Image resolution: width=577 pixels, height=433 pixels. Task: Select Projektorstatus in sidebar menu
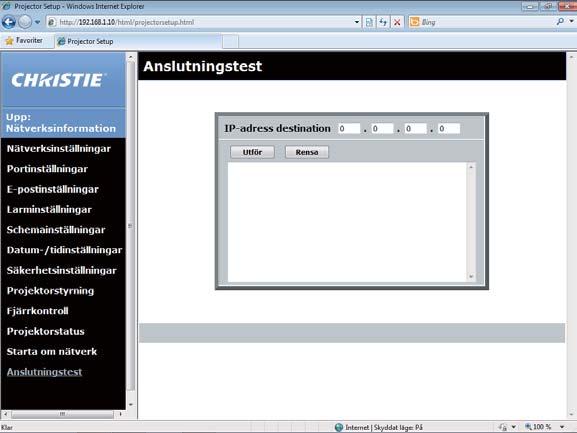(46, 331)
